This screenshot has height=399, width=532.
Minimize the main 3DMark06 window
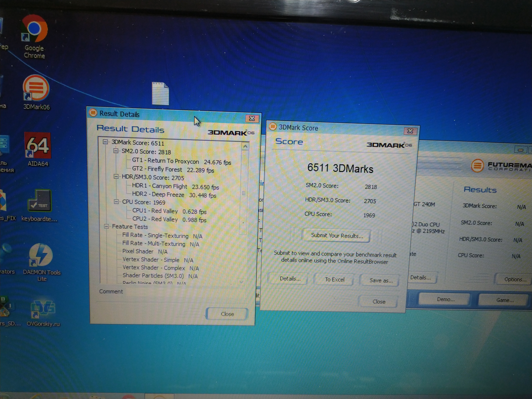click(x=521, y=150)
